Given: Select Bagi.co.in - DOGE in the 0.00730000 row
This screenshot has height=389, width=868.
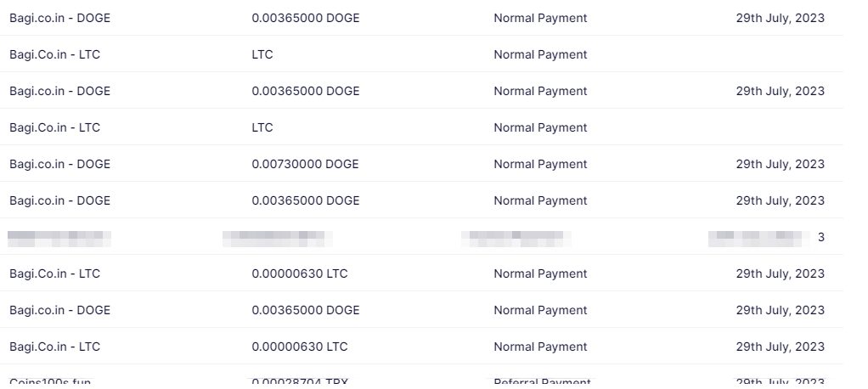Looking at the screenshot, I should 59,164.
